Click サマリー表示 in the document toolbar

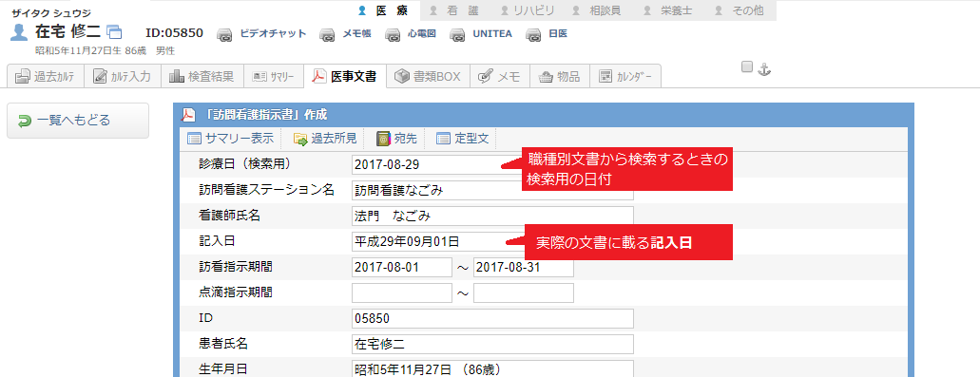click(x=231, y=139)
